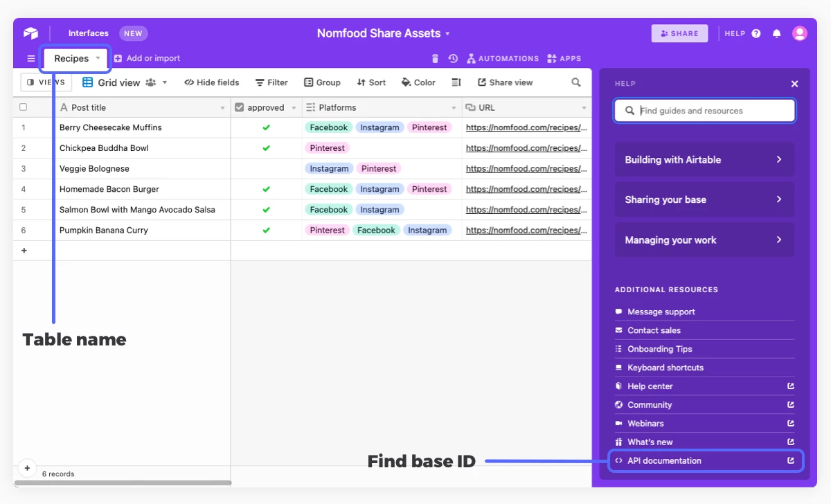Image resolution: width=831 pixels, height=504 pixels.
Task: Open Community link
Action: coord(704,405)
